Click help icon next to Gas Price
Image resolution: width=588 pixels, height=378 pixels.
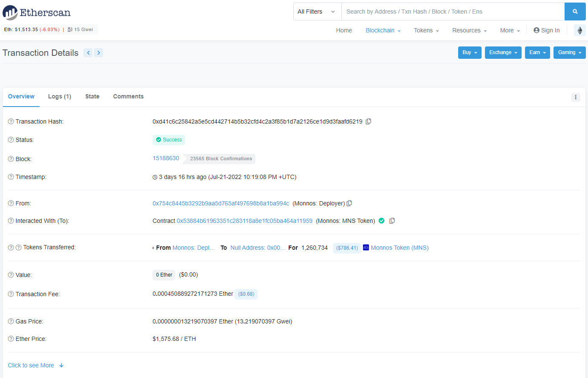(x=11, y=321)
